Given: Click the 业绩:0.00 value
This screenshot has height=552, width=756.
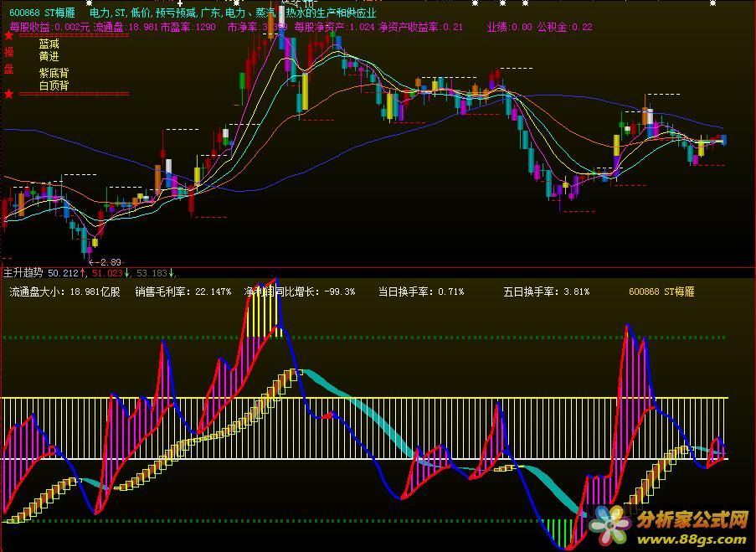Looking at the screenshot, I should [x=510, y=27].
